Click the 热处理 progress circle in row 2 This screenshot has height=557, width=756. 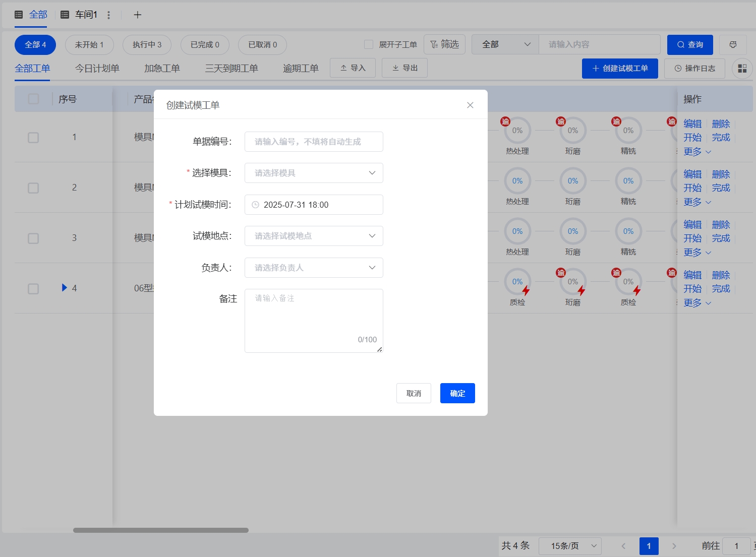517,181
